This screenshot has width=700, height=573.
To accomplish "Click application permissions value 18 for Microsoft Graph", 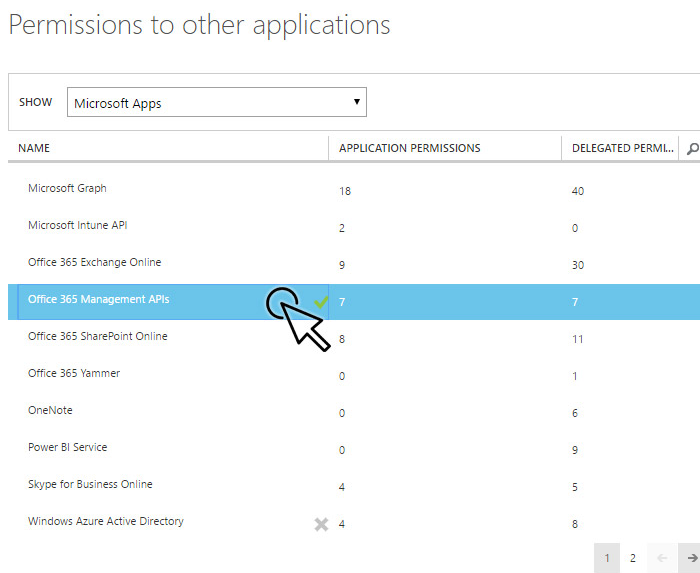I will pyautogui.click(x=345, y=191).
